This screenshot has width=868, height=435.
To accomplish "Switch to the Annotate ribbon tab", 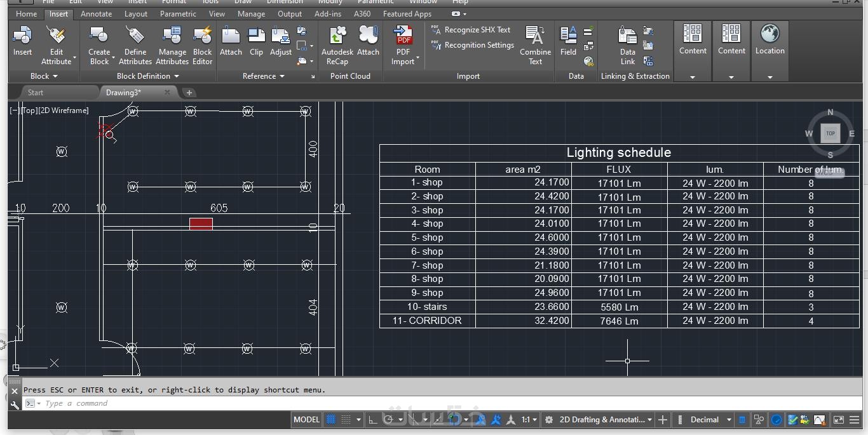I will click(x=97, y=14).
